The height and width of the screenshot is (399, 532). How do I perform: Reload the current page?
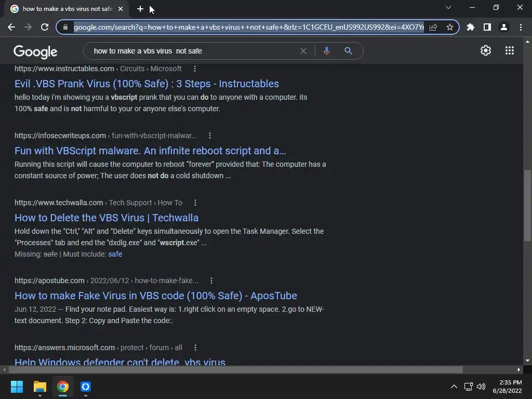pyautogui.click(x=45, y=27)
